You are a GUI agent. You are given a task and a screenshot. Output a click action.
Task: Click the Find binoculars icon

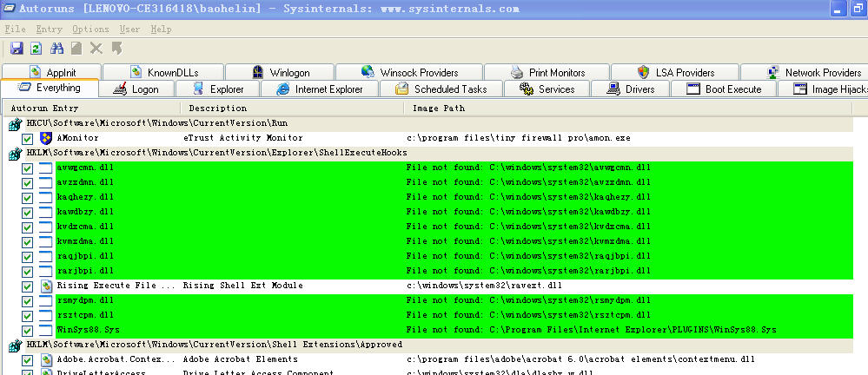[x=56, y=49]
